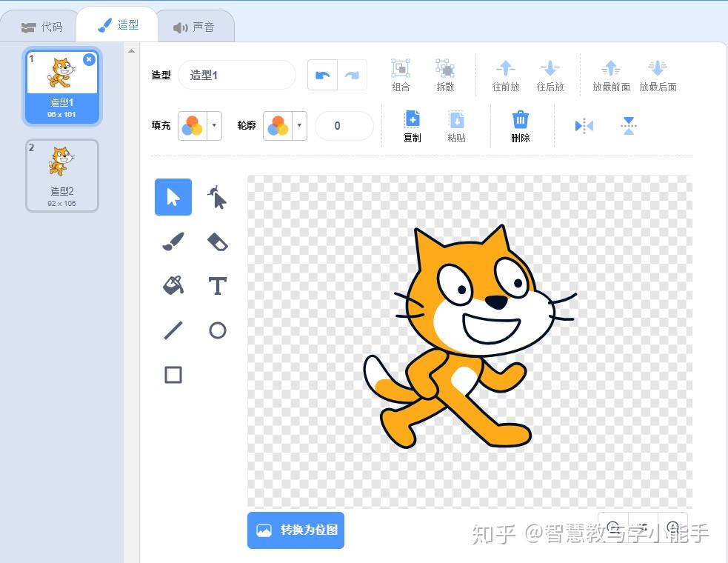Delete costume 造型1 with its x button
728x563 pixels.
pyautogui.click(x=89, y=59)
